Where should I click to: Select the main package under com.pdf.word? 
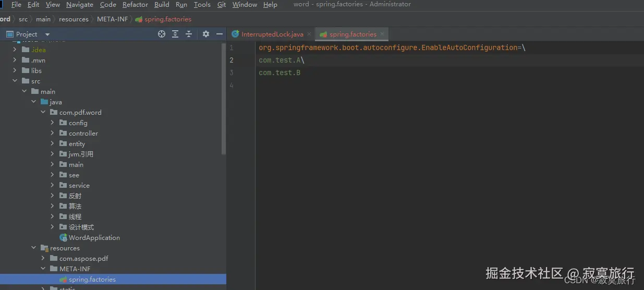click(x=76, y=164)
